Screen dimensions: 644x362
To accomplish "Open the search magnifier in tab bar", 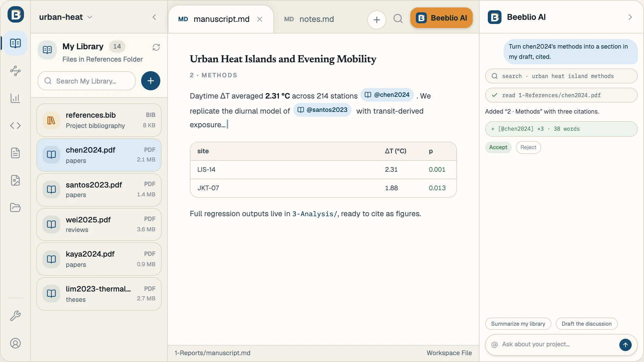I will click(398, 18).
